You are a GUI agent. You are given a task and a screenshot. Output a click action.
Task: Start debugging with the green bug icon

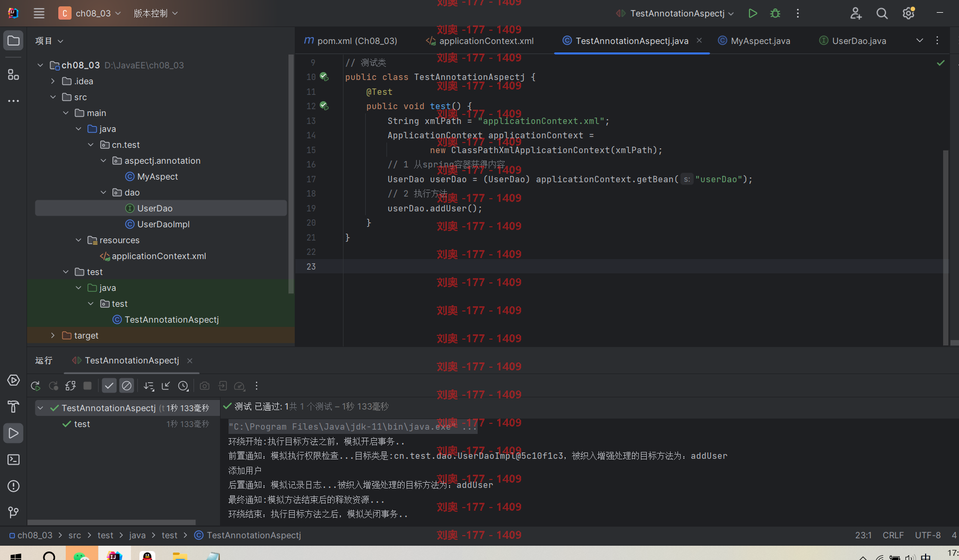[775, 13]
